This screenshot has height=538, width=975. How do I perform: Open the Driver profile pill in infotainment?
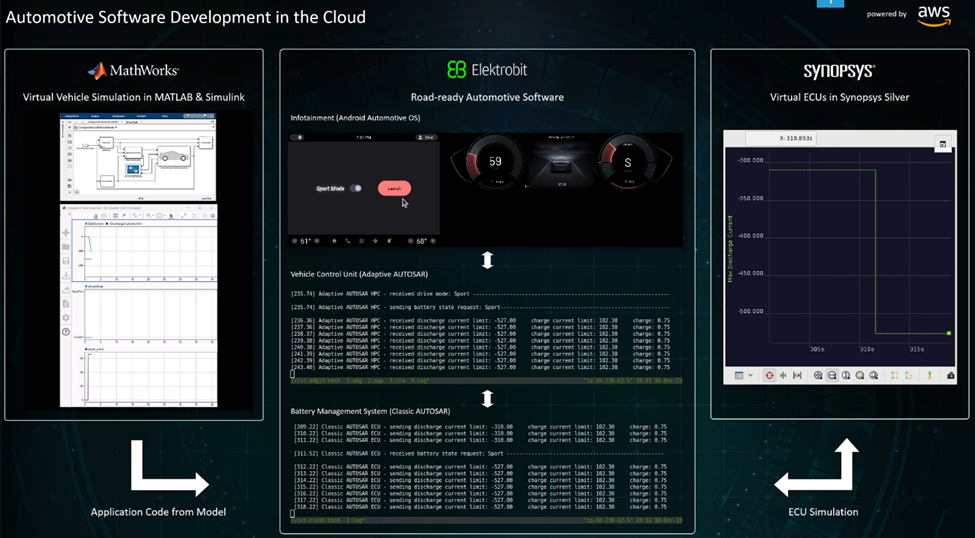427,137
